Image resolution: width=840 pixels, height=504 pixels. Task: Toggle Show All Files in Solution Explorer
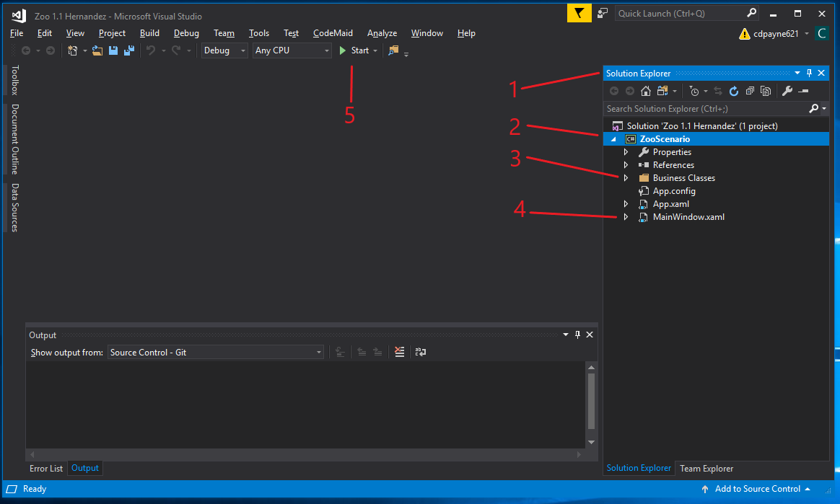tap(766, 91)
